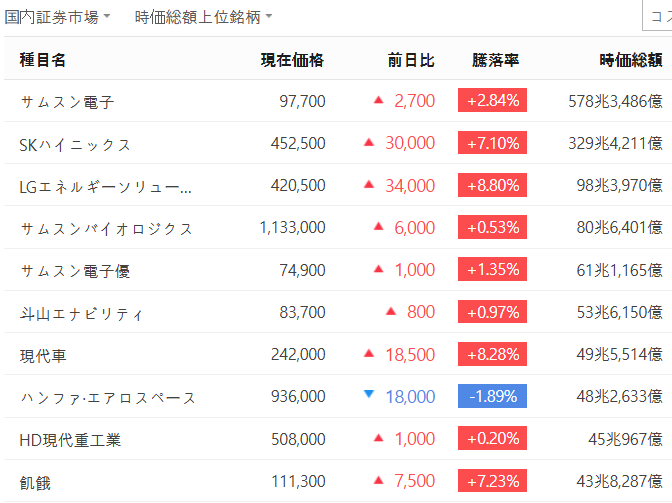Open the SKハイニックス stock link
Image resolution: width=672 pixels, height=503 pixels.
75,144
